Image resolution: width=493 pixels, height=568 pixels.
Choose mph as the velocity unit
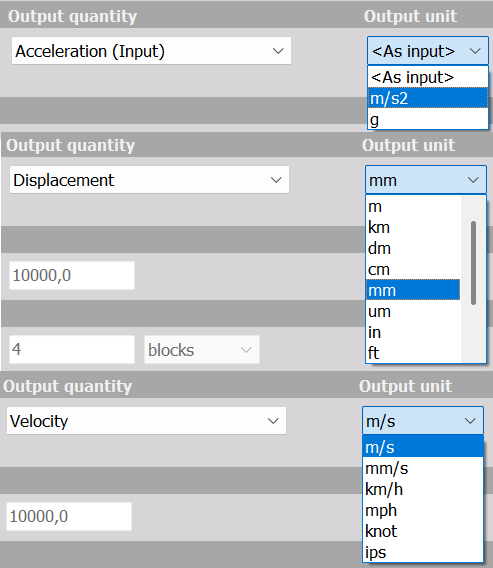point(423,510)
